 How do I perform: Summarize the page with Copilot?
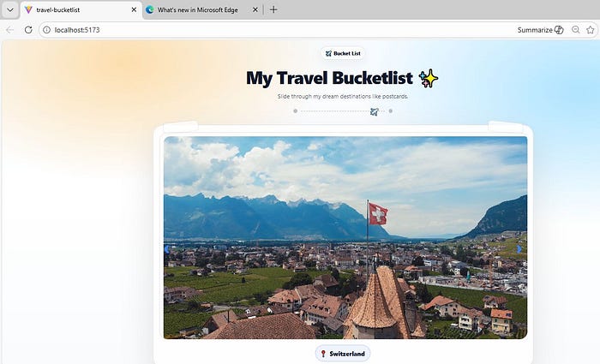(x=540, y=30)
